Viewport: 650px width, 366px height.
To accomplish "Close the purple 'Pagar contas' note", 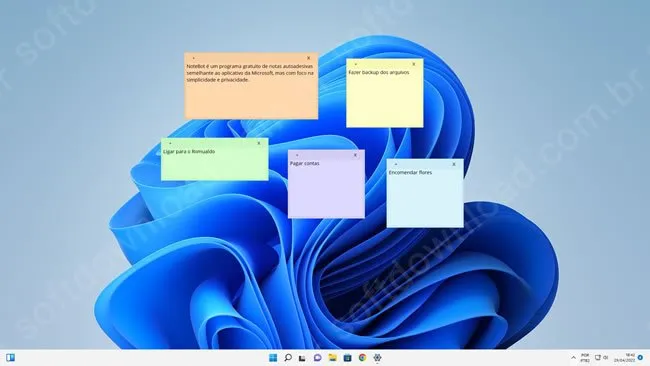I will pyautogui.click(x=355, y=155).
